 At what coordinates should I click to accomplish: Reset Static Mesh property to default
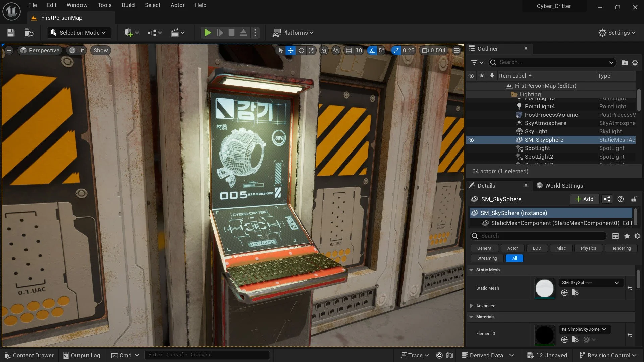(630, 288)
